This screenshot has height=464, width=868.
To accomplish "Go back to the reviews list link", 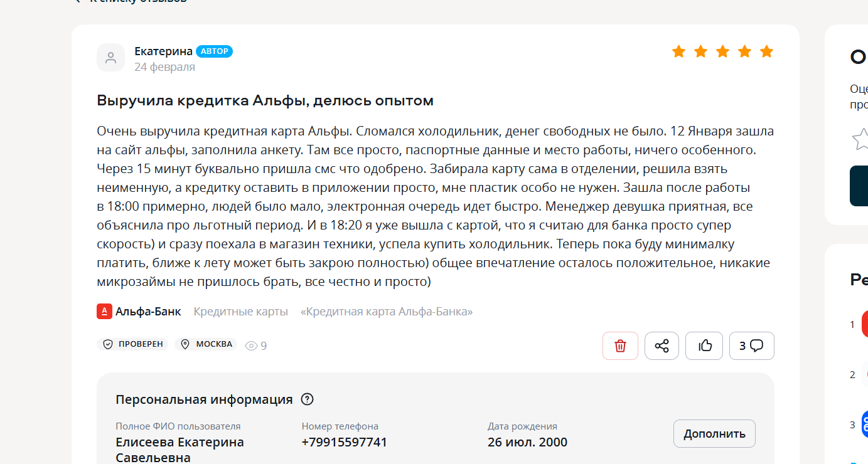I will pyautogui.click(x=131, y=1).
